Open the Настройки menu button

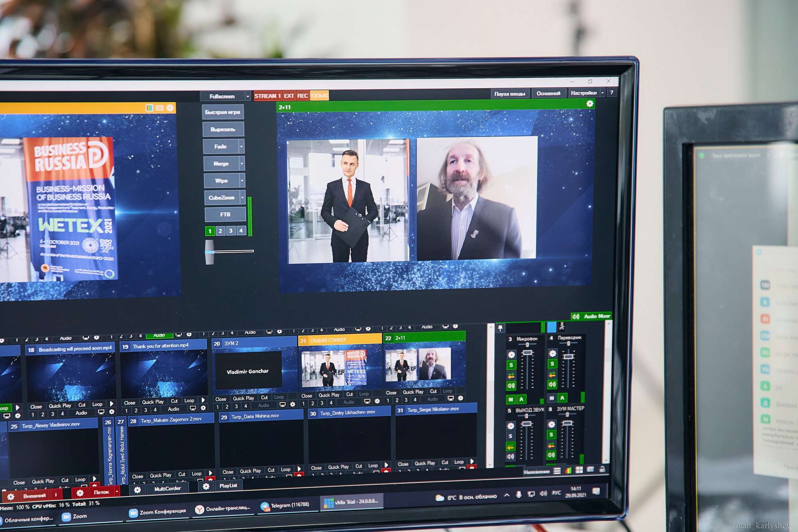[583, 93]
